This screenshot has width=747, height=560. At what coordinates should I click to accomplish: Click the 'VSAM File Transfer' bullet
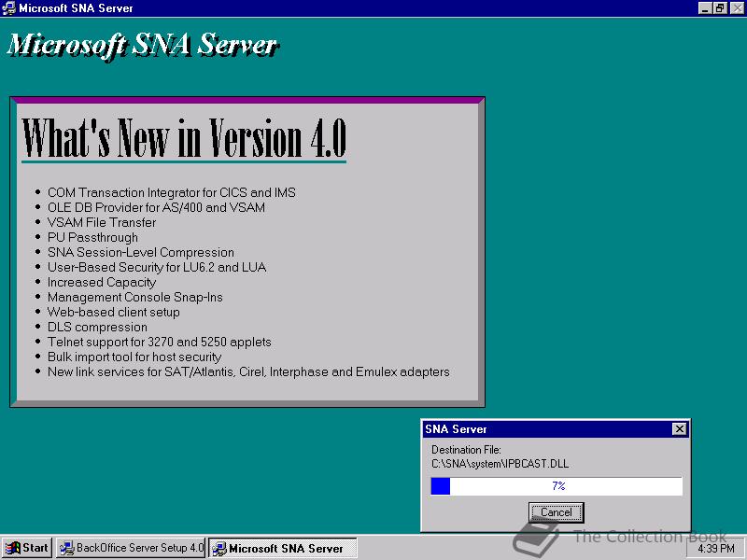coord(102,222)
